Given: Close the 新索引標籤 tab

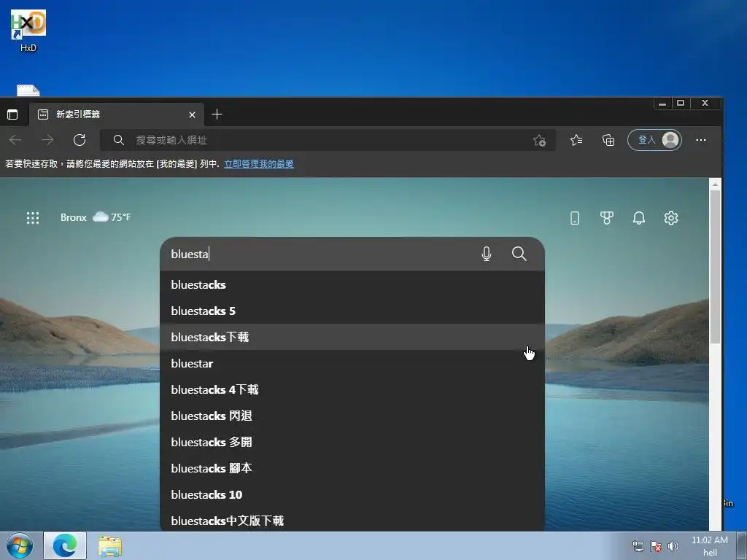Looking at the screenshot, I should tap(192, 114).
